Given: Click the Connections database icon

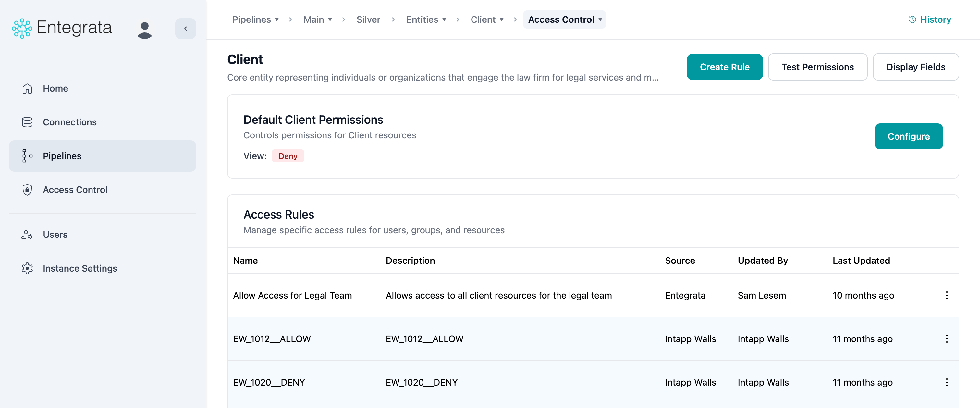Looking at the screenshot, I should click(x=27, y=122).
